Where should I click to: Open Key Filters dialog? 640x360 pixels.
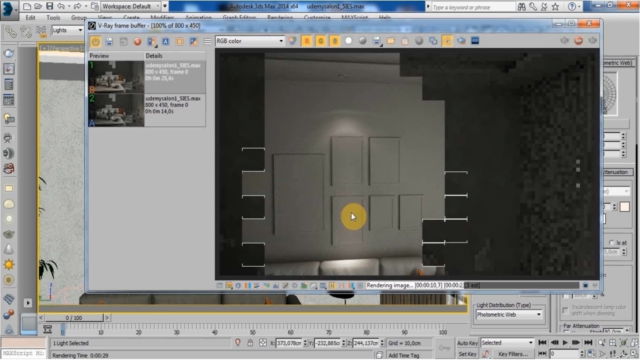tap(513, 354)
